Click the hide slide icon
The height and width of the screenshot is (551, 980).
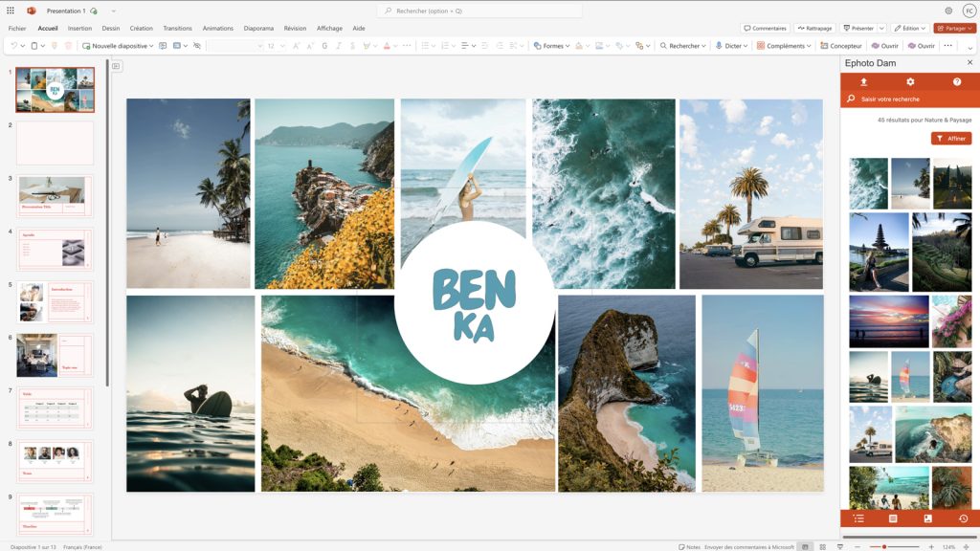coord(197,46)
